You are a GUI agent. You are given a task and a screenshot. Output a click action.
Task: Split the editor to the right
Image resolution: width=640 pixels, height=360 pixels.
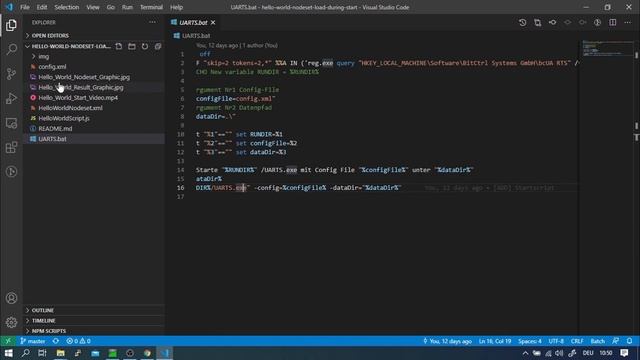[613, 22]
